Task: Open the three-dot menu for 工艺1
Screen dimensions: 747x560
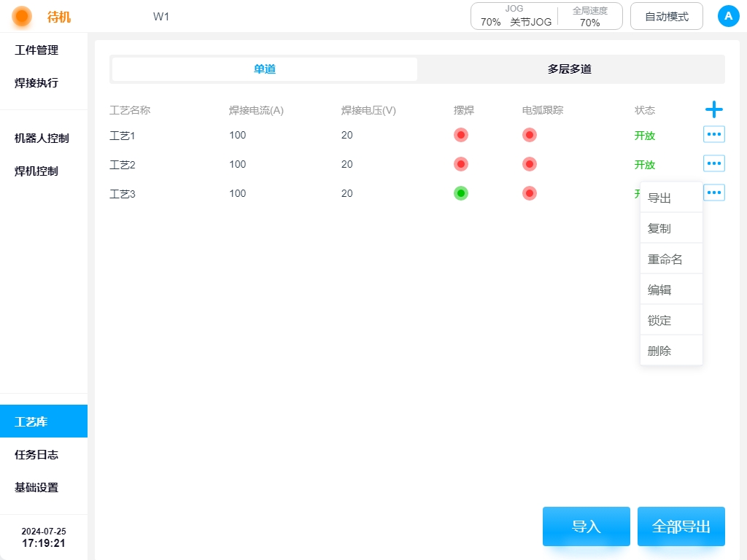Action: click(713, 134)
